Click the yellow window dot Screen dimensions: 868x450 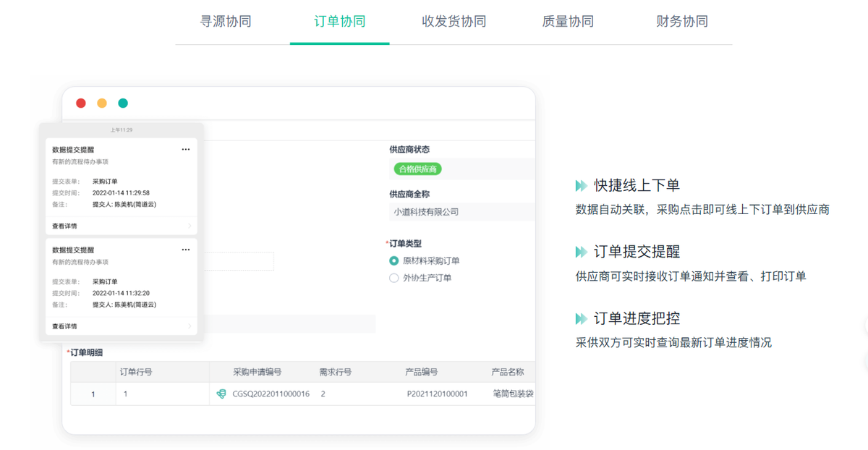click(x=102, y=103)
